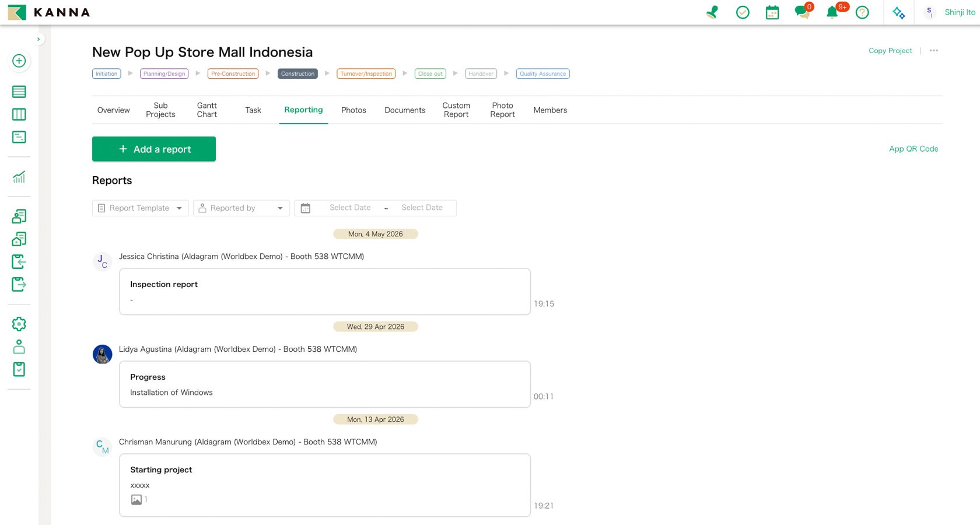Switch to the Photos tab
This screenshot has width=980, height=525.
pos(353,110)
